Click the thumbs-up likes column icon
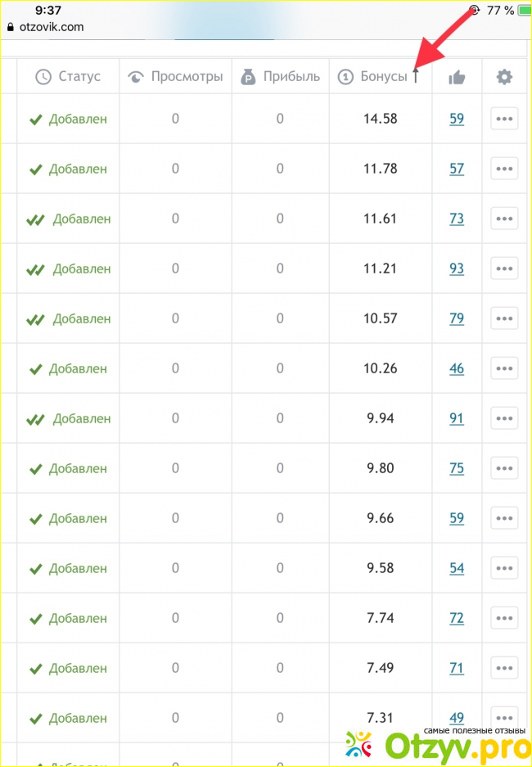Image resolution: width=532 pixels, height=767 pixels. (x=457, y=77)
